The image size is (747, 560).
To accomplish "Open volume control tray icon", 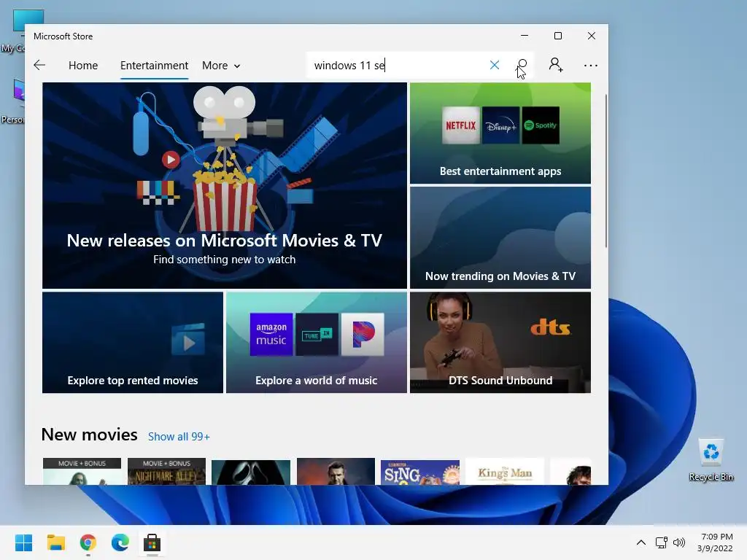I will tap(679, 542).
